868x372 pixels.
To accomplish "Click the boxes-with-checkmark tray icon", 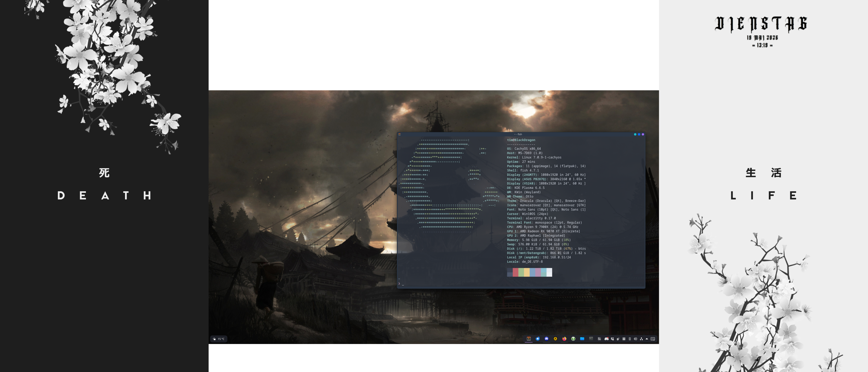I will pyautogui.click(x=613, y=339).
